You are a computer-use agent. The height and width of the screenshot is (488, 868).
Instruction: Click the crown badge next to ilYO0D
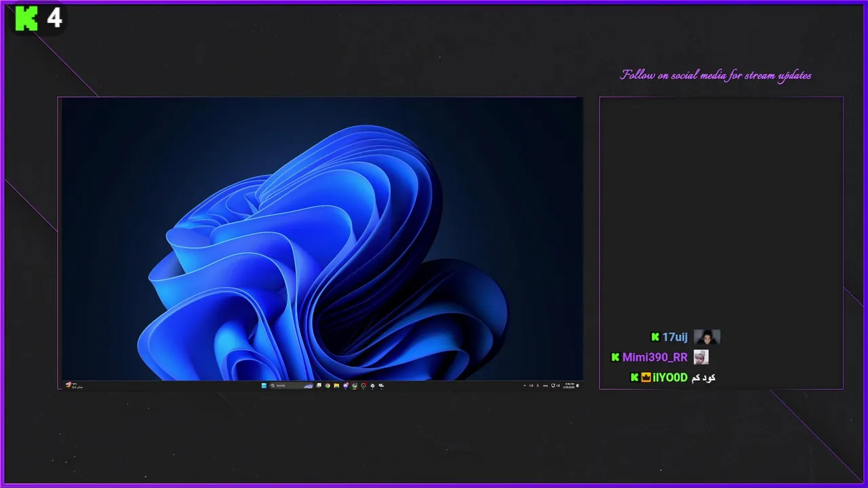pos(646,378)
